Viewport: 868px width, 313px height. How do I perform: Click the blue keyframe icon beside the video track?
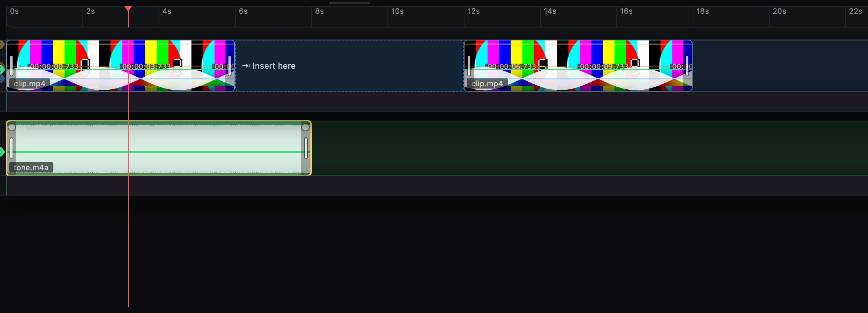(2, 79)
